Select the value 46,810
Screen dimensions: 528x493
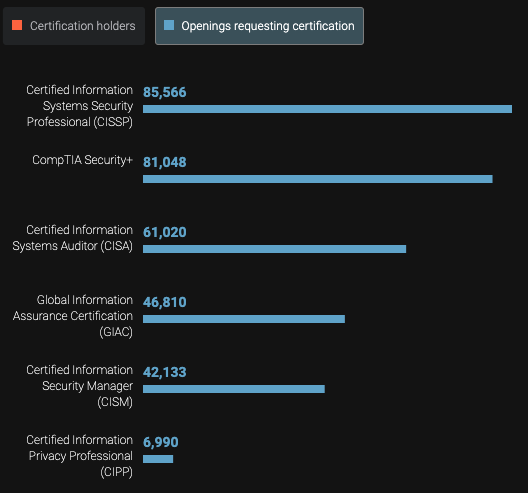[165, 302]
